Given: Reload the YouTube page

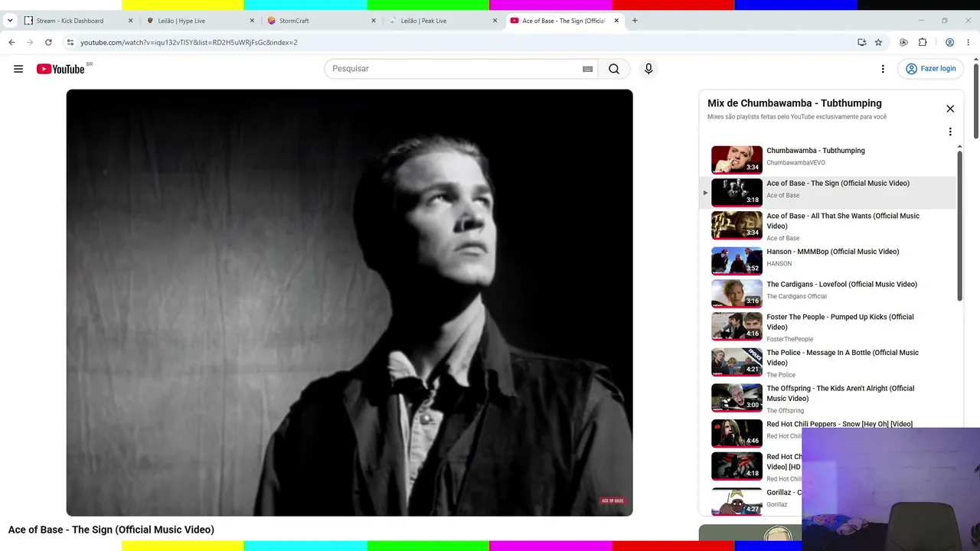Looking at the screenshot, I should [48, 42].
